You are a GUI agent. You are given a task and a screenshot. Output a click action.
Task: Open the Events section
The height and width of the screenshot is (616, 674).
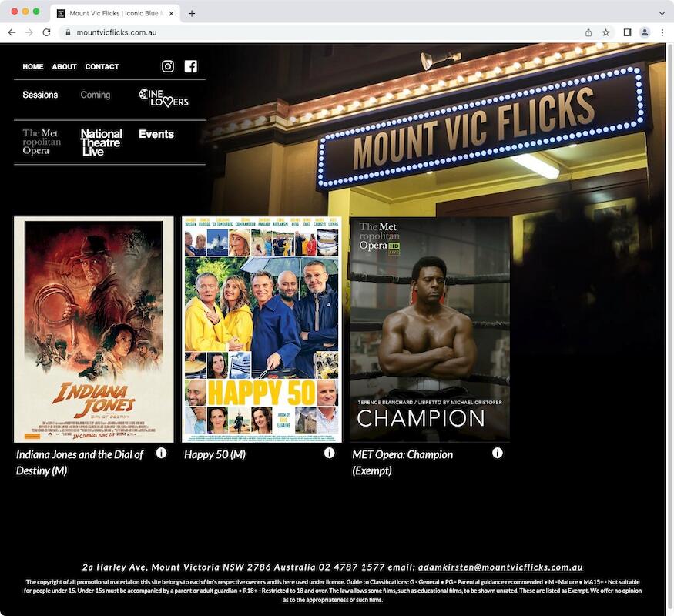point(156,134)
